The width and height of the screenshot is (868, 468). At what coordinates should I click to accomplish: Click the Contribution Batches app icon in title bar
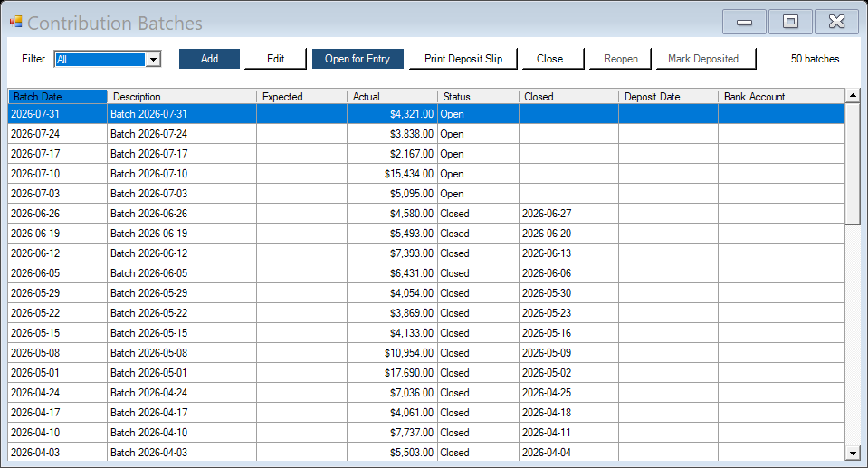15,22
